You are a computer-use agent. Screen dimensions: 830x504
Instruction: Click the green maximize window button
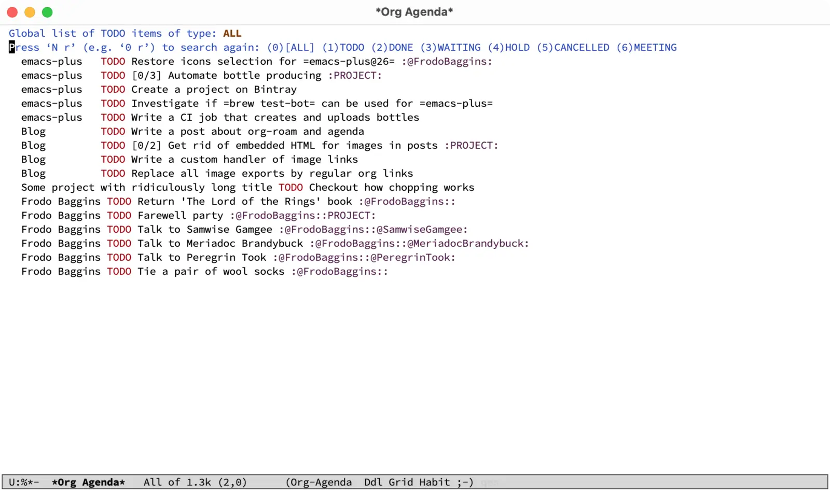click(47, 12)
